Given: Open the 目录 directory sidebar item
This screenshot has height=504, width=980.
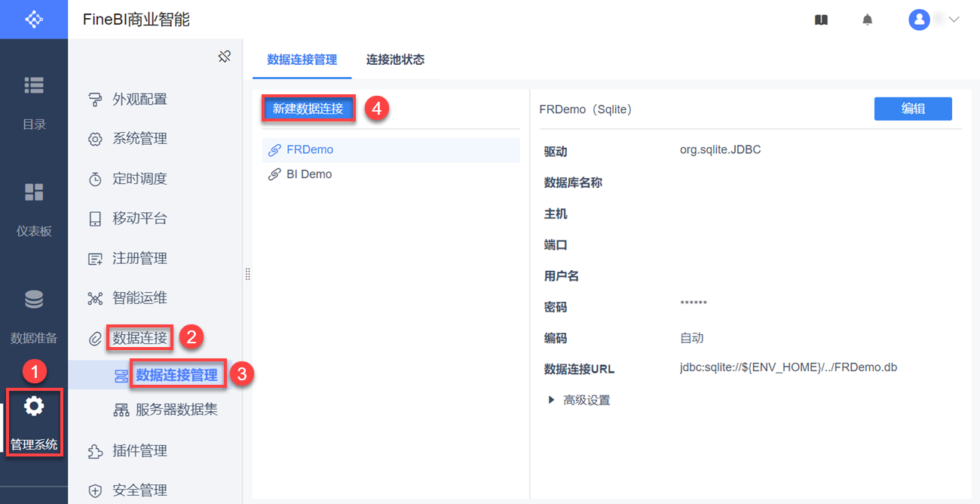Looking at the screenshot, I should pyautogui.click(x=34, y=103).
